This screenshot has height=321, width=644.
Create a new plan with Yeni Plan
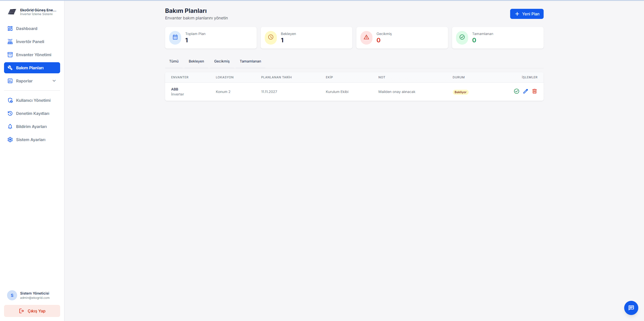526,14
